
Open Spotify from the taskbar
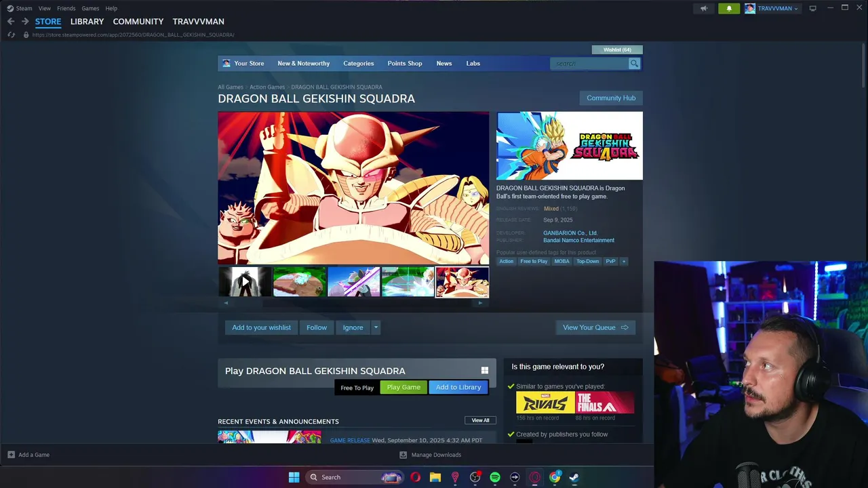pyautogui.click(x=495, y=477)
